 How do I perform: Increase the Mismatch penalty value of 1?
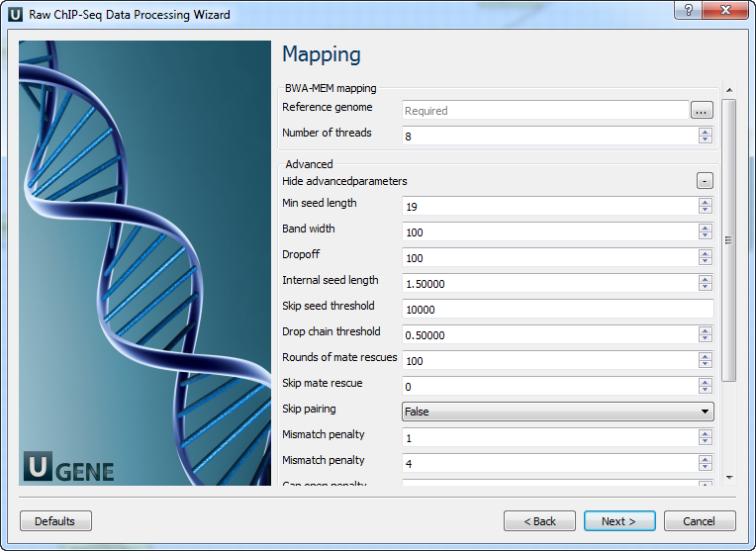point(705,433)
